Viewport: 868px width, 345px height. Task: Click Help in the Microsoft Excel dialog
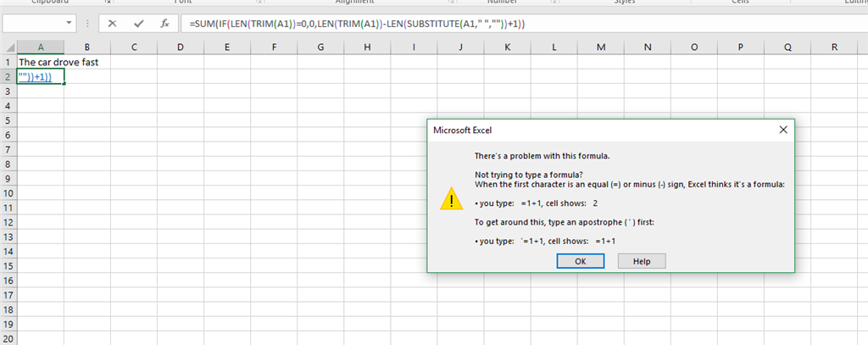pos(642,261)
